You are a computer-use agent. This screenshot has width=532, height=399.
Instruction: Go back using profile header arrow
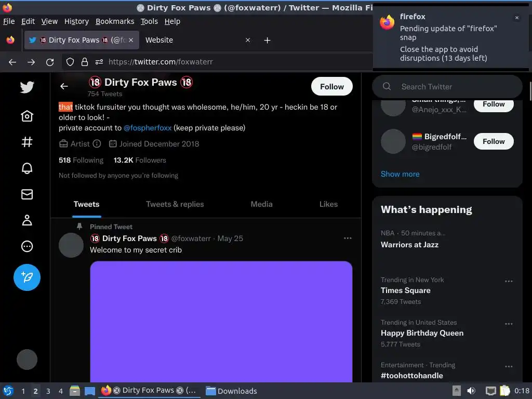[x=64, y=87]
